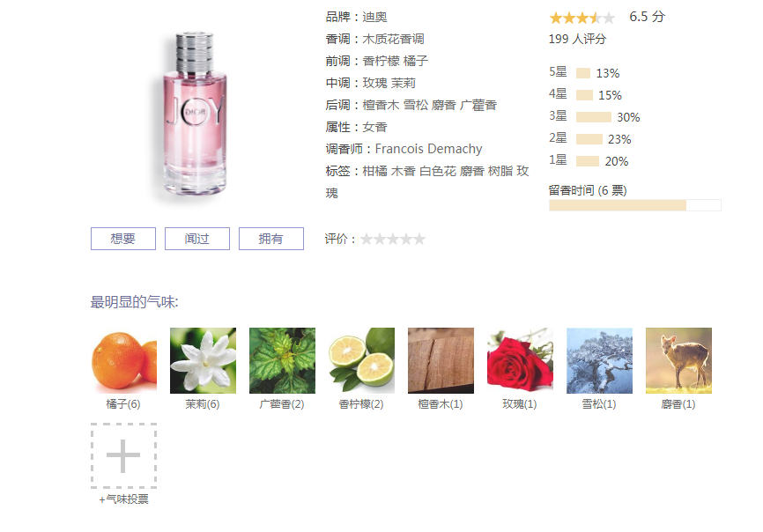Viewport: 763px width, 532px height.
Task: Open the 迪奥 brand link
Action: [x=374, y=17]
